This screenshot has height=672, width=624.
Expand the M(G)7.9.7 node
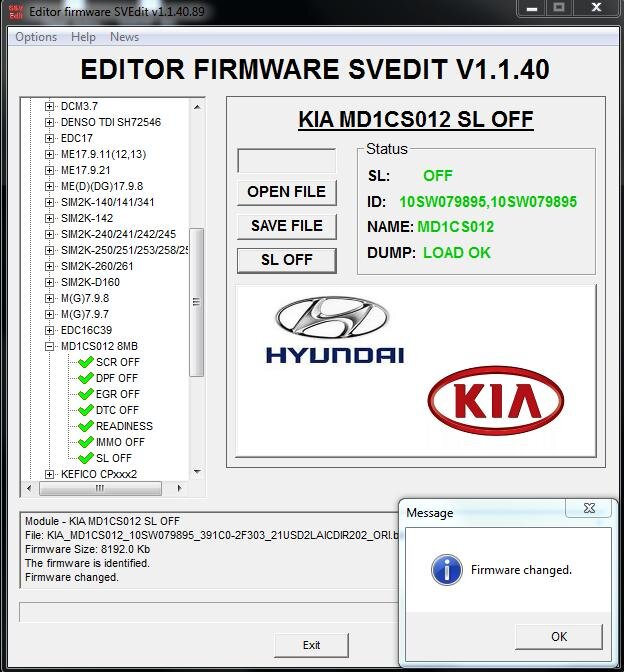pos(49,314)
